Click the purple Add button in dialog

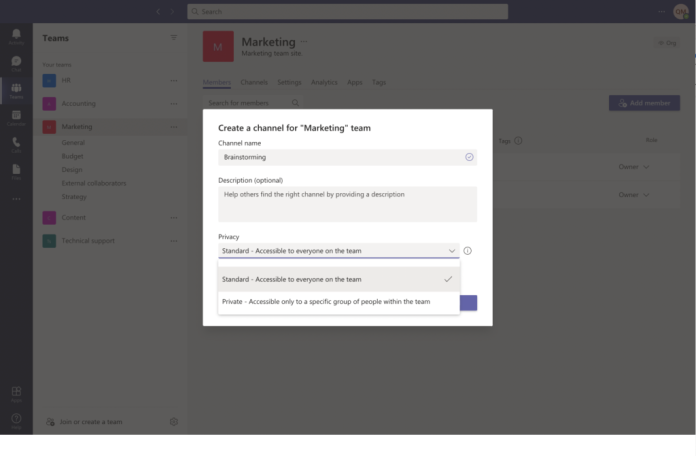pos(468,303)
